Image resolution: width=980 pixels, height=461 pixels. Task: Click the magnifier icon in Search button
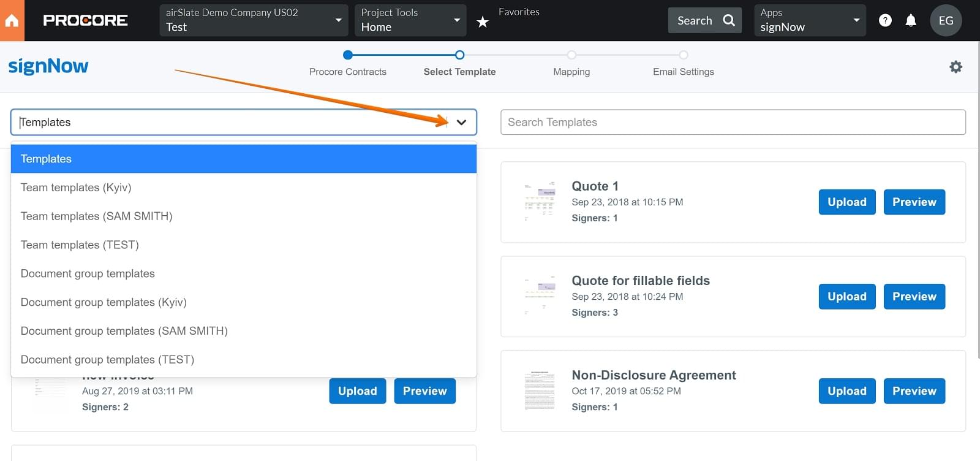pyautogui.click(x=729, y=20)
